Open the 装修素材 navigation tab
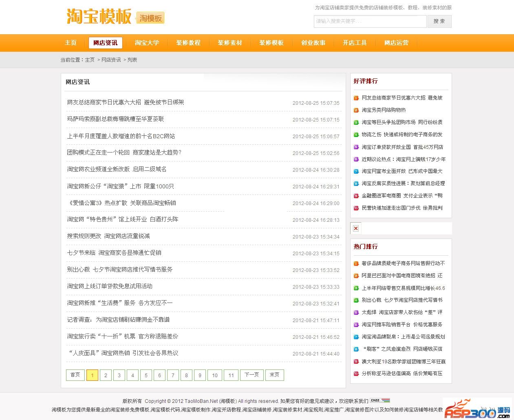 [x=230, y=43]
